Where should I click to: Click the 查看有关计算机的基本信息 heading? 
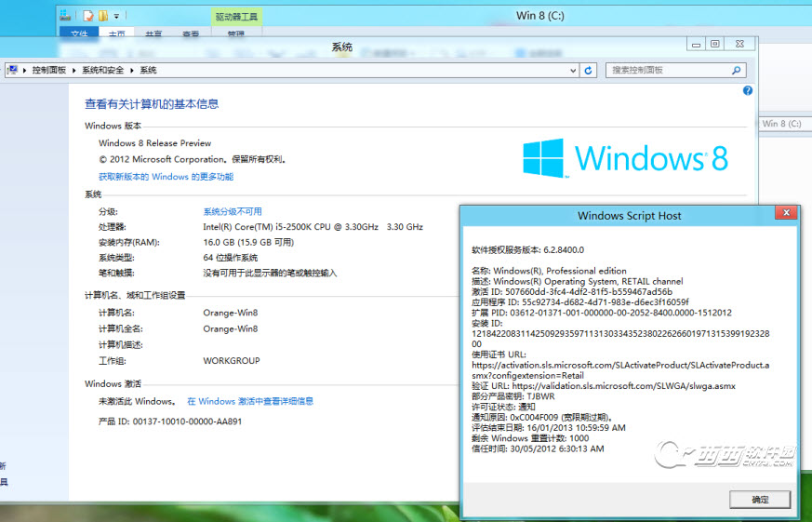(152, 103)
